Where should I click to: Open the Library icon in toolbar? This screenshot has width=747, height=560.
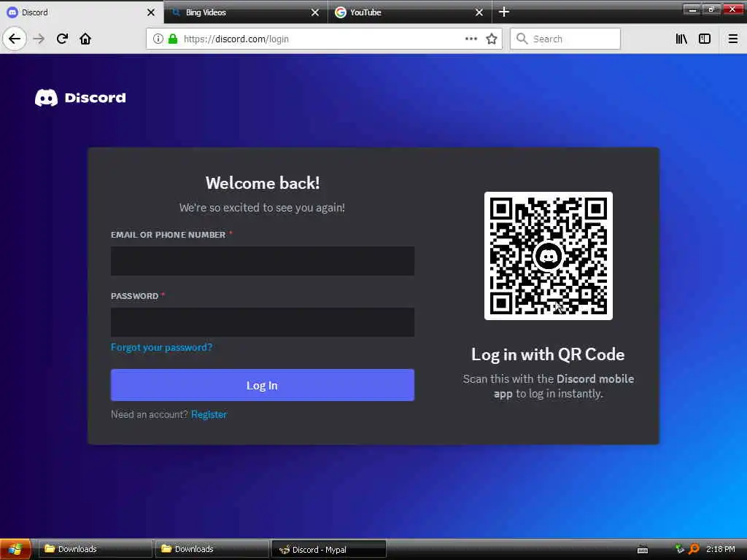681,39
